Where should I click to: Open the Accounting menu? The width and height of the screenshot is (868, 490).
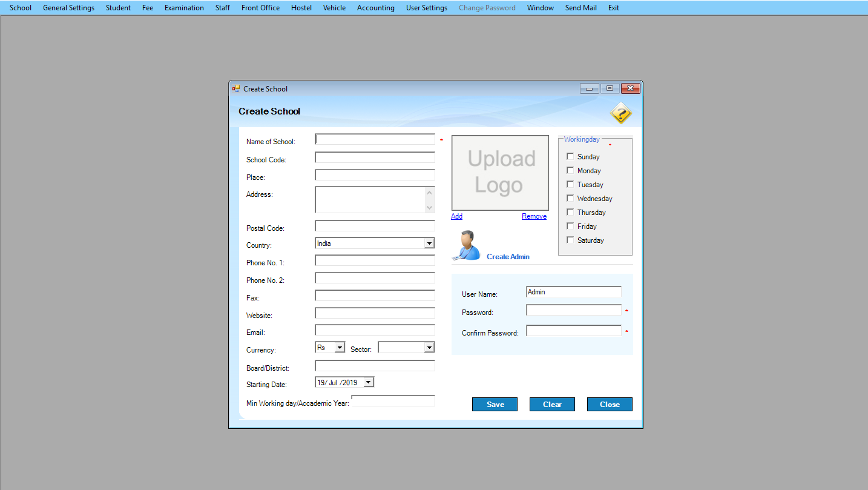click(375, 8)
